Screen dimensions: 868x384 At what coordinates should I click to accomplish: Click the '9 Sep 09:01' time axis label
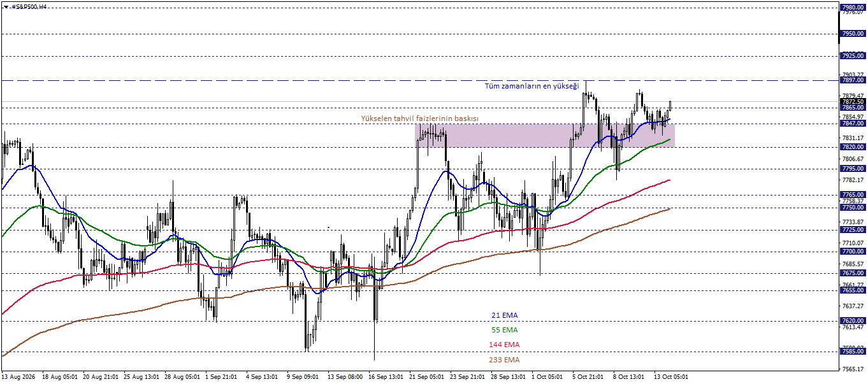(303, 377)
